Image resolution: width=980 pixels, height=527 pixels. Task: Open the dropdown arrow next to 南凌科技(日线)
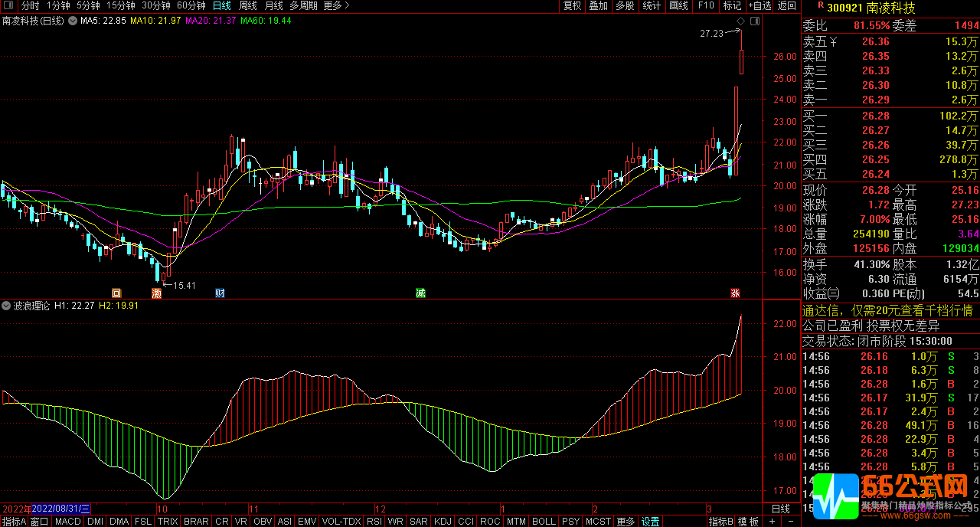pyautogui.click(x=73, y=21)
